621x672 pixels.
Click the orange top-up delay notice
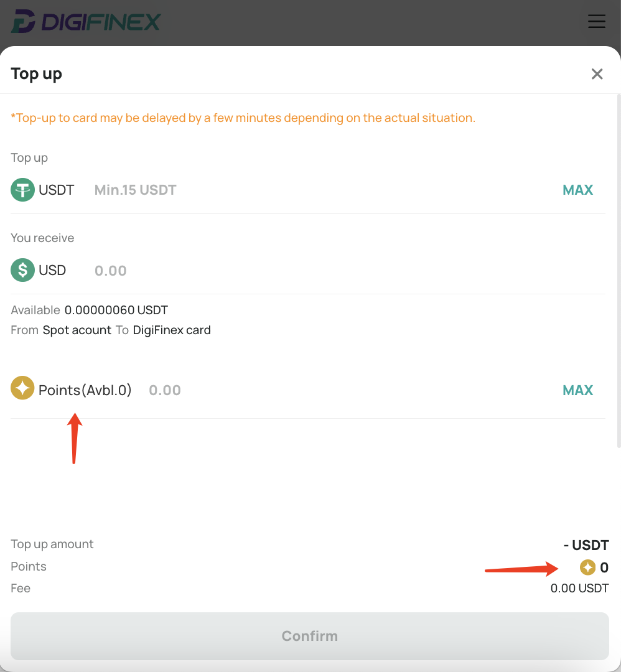(243, 118)
